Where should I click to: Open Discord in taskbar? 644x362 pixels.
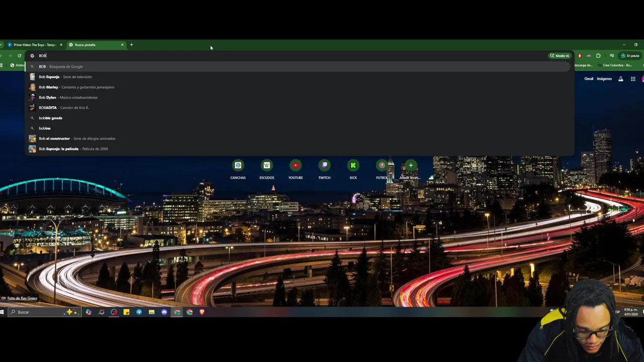point(164,312)
